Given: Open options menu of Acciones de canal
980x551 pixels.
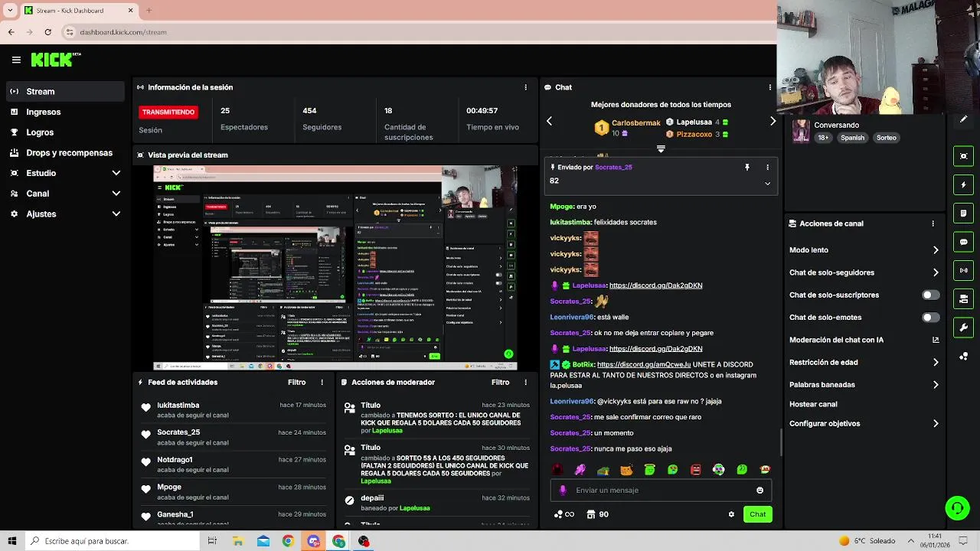Looking at the screenshot, I should 933,223.
